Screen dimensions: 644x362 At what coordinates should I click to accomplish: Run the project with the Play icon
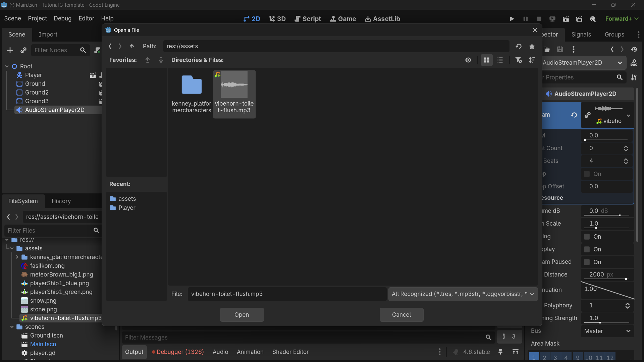point(512,19)
